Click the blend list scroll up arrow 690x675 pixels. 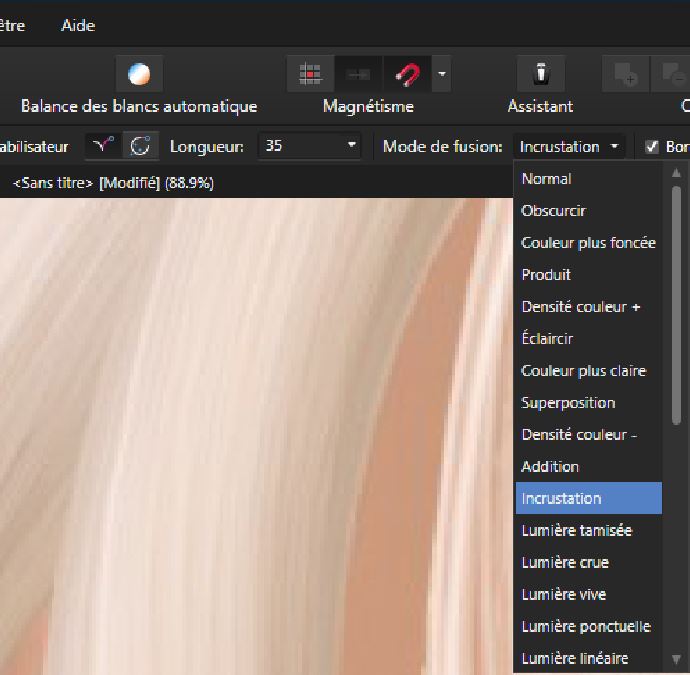click(676, 173)
